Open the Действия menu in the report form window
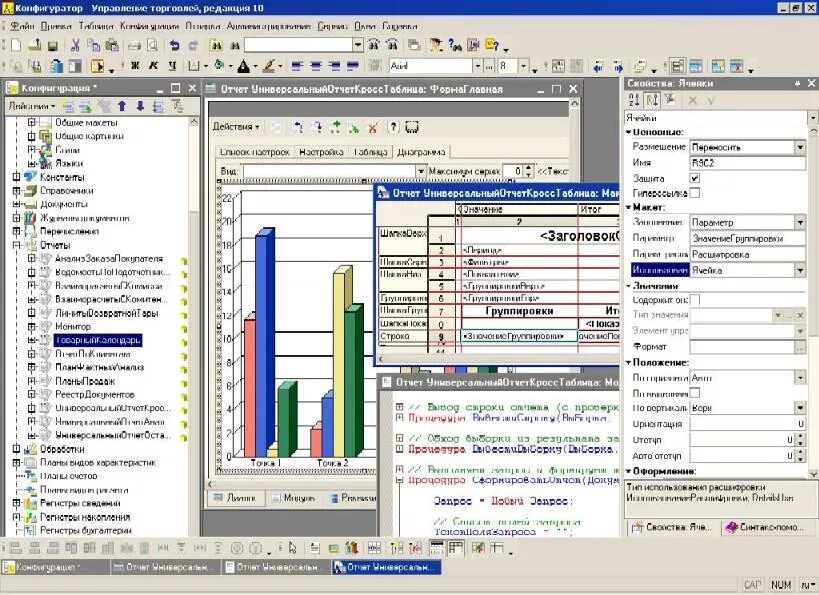Image resolution: width=819 pixels, height=595 pixels. tap(236, 127)
